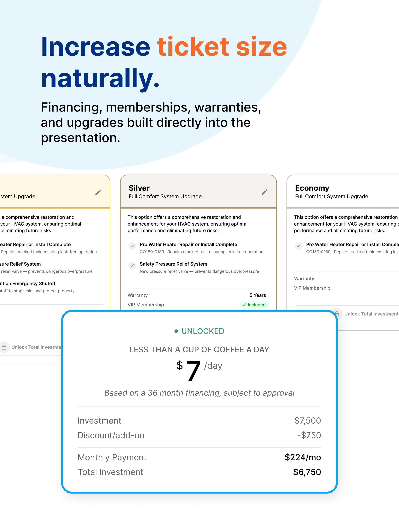Screen dimensions: 399x532
Task: Click the 36 month financing note
Action: tap(199, 393)
